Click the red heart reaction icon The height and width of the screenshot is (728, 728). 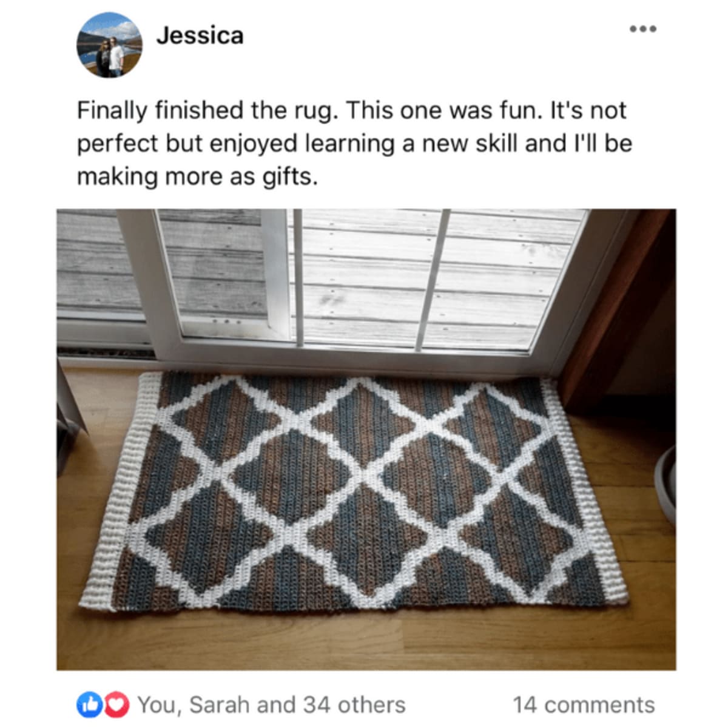pos(119,704)
